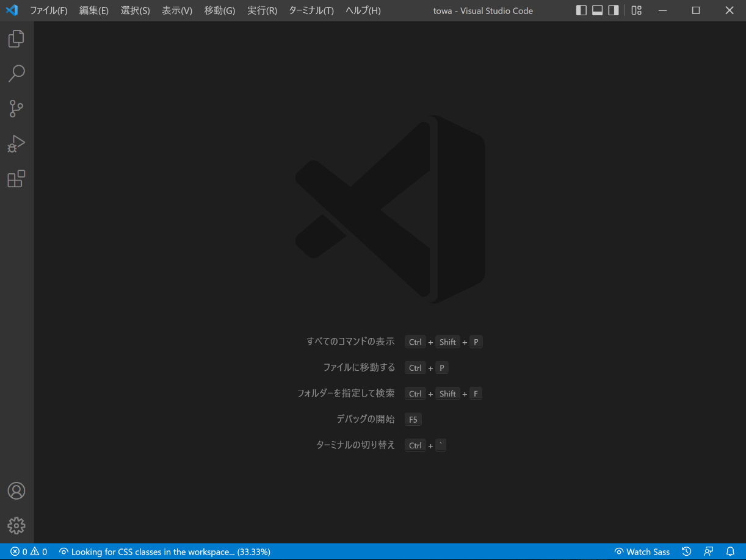Click the ターミナルの切り替え label
The height and width of the screenshot is (560, 746).
point(356,445)
